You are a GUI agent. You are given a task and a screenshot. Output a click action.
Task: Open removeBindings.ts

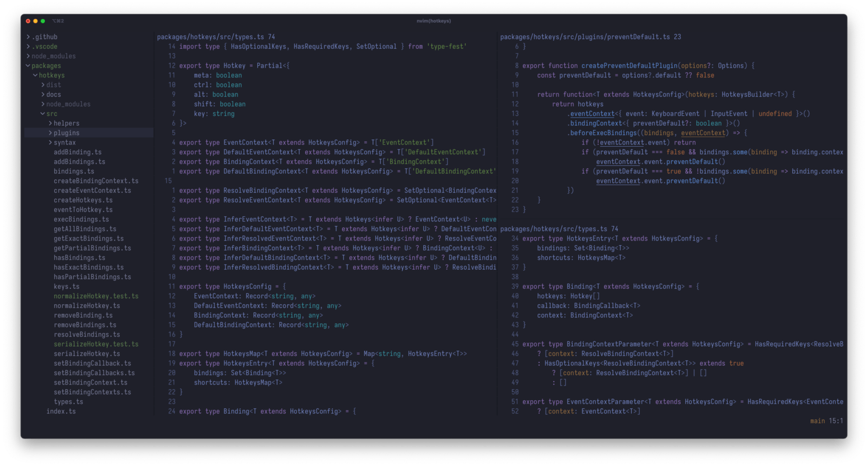[x=85, y=325]
